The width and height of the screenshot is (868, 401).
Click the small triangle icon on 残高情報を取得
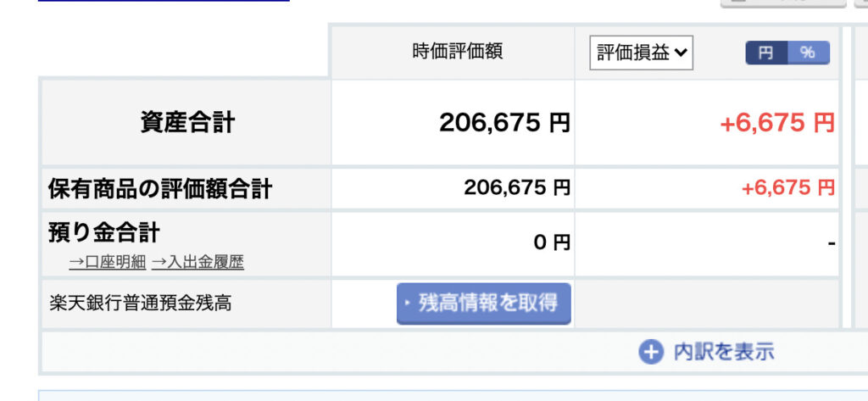(408, 303)
